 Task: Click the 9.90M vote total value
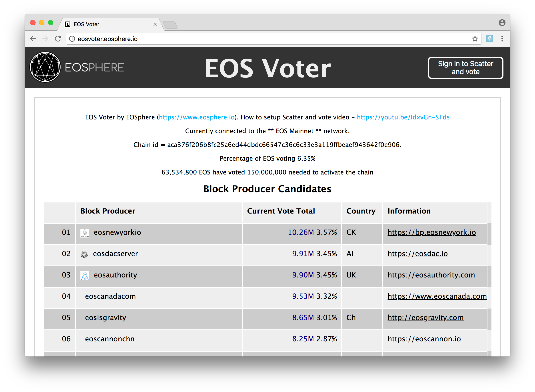[303, 275]
